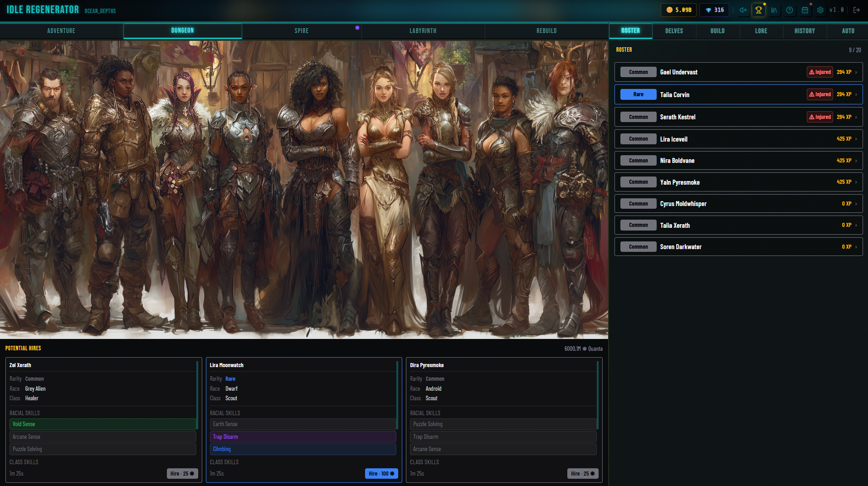This screenshot has width=868, height=486.
Task: Click the Zel Xerath card scrollbar
Action: point(197,395)
